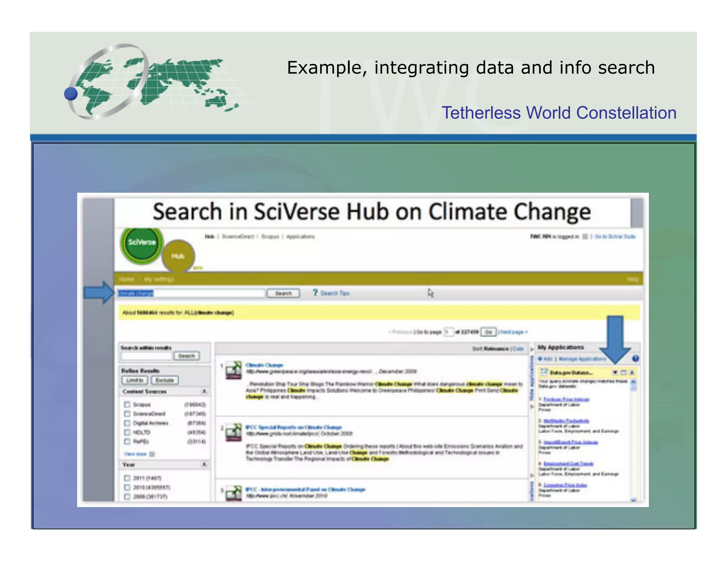The image size is (728, 562).
Task: Tick the 2011 year checkbox
Action: (x=127, y=478)
